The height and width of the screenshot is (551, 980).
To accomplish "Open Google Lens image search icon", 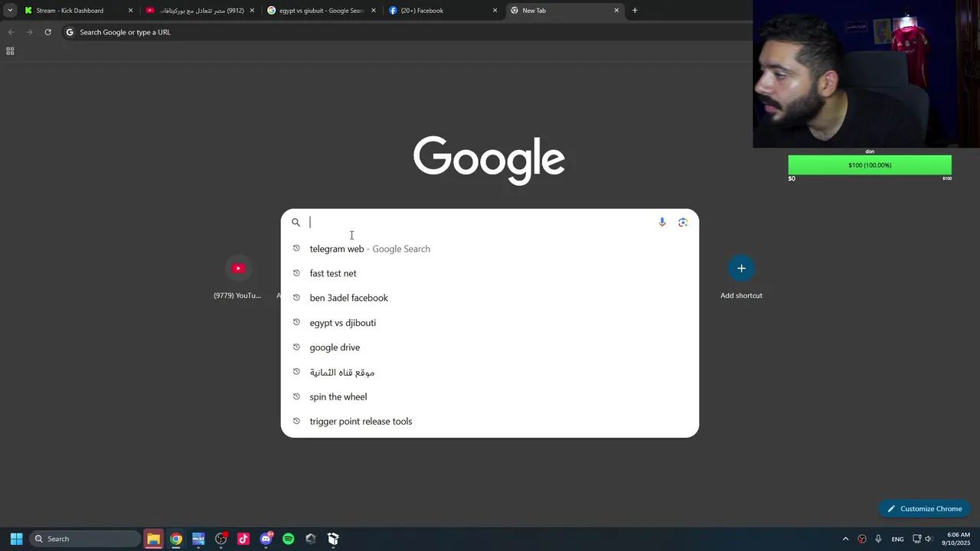I will point(683,223).
